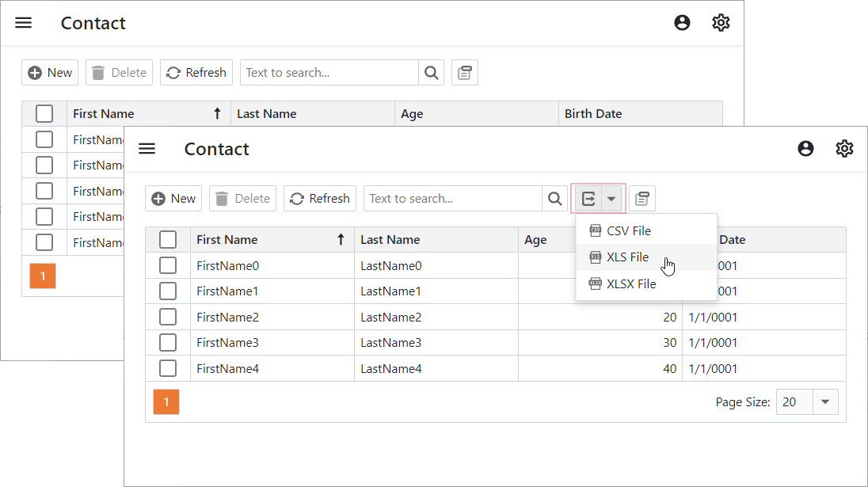868x487 pixels.
Task: Click Refresh button in back window
Action: (x=196, y=73)
